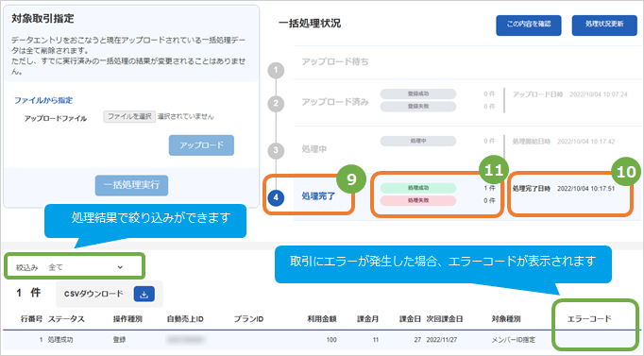The height and width of the screenshot is (356, 644).
Task: Click the 利用金額 column header
Action: [322, 319]
